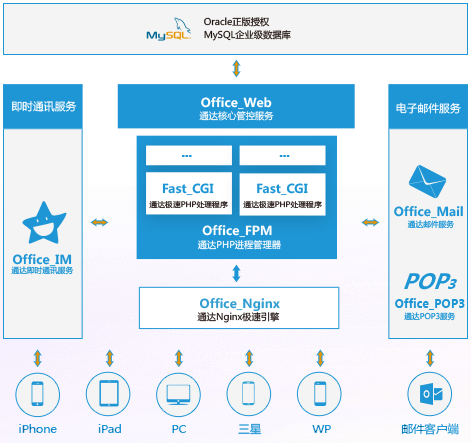Click the WP text label

(x=322, y=429)
